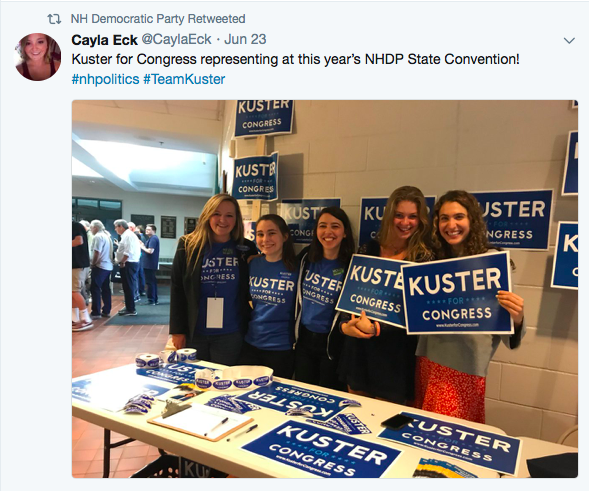589x491 pixels.
Task: Click the white lanyard badge in the photo
Action: 214,312
